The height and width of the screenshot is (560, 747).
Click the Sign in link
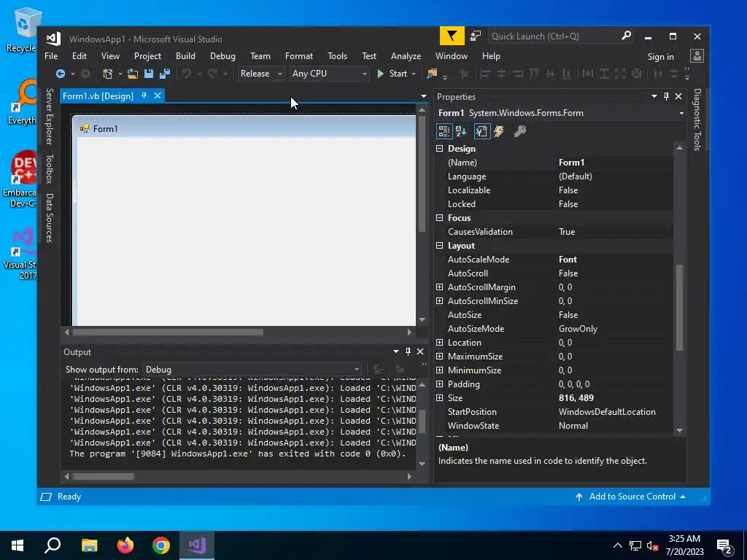[x=660, y=57]
